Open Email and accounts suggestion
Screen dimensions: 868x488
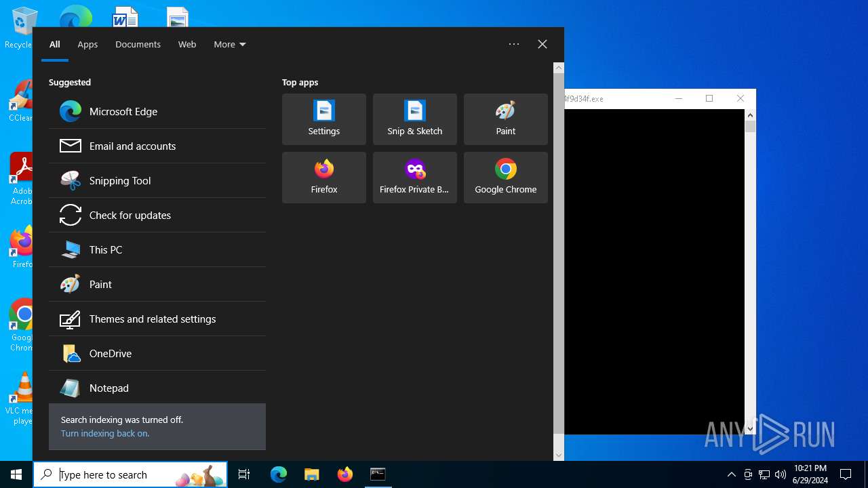coord(157,146)
